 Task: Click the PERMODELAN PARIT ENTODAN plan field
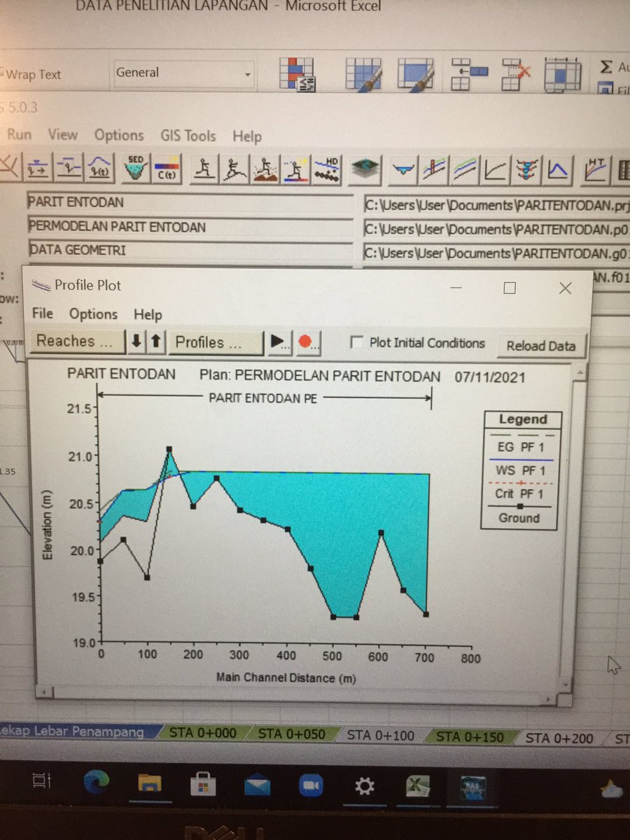[x=190, y=227]
